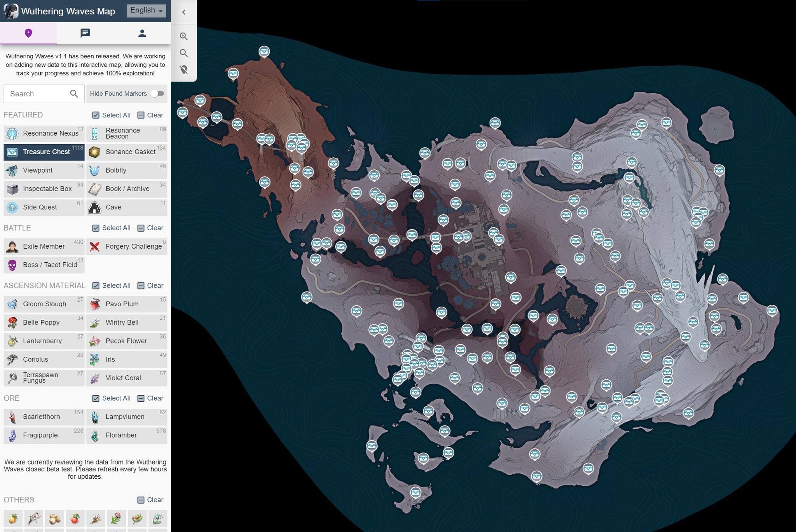Image resolution: width=796 pixels, height=532 pixels.
Task: Deselect the Treasure Chest filter
Action: coord(44,152)
